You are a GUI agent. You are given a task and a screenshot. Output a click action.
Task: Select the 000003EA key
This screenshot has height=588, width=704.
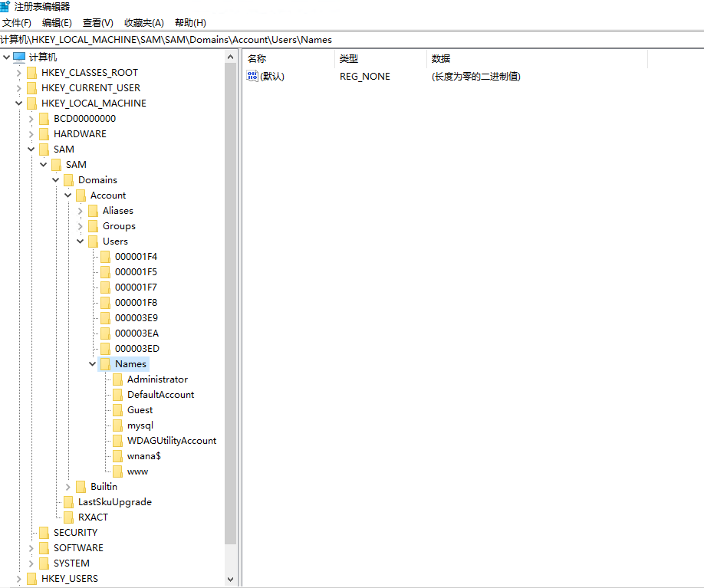tap(137, 333)
